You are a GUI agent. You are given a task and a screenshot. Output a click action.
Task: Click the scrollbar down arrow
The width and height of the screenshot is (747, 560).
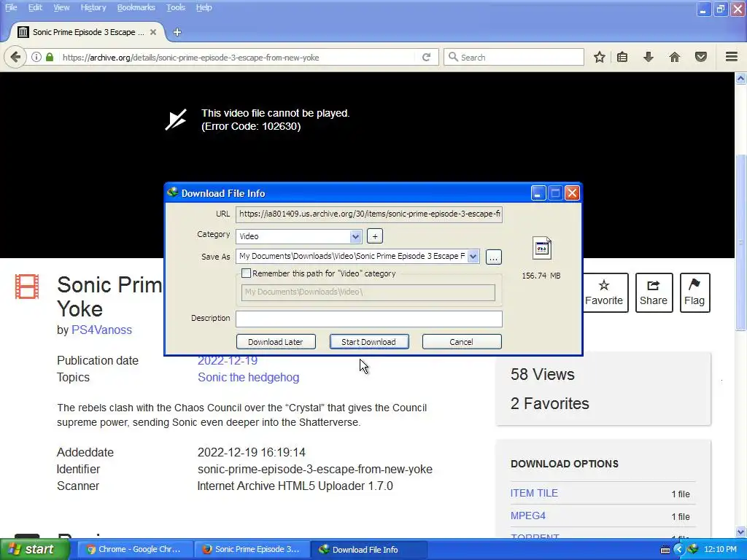click(x=741, y=532)
